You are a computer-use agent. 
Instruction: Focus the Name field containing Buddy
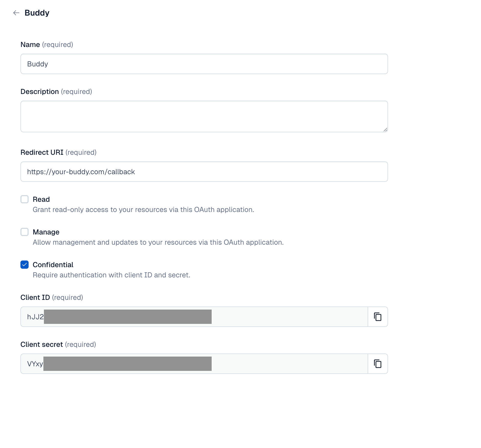204,64
